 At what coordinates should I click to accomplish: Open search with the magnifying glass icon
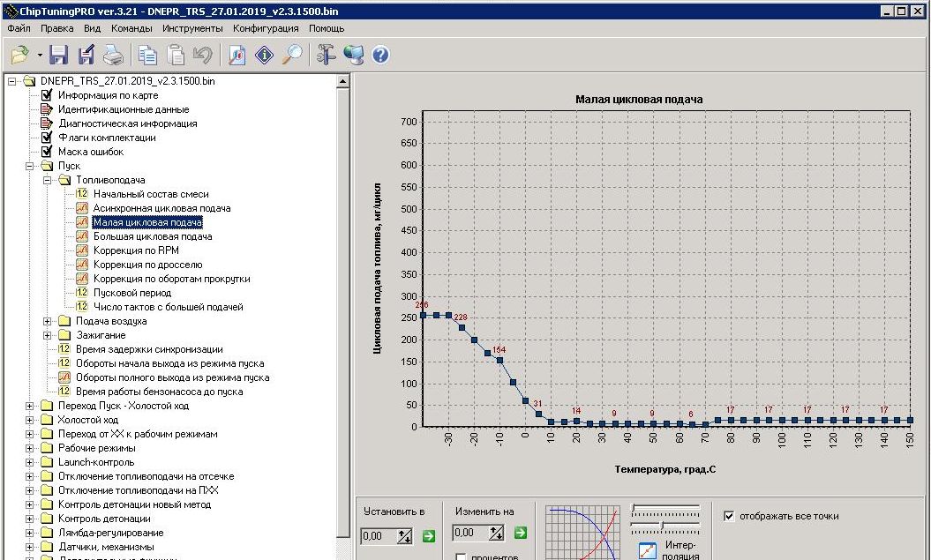(291, 56)
